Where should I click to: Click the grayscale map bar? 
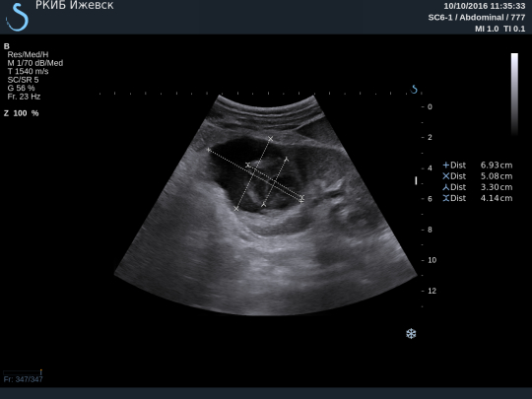click(514, 95)
